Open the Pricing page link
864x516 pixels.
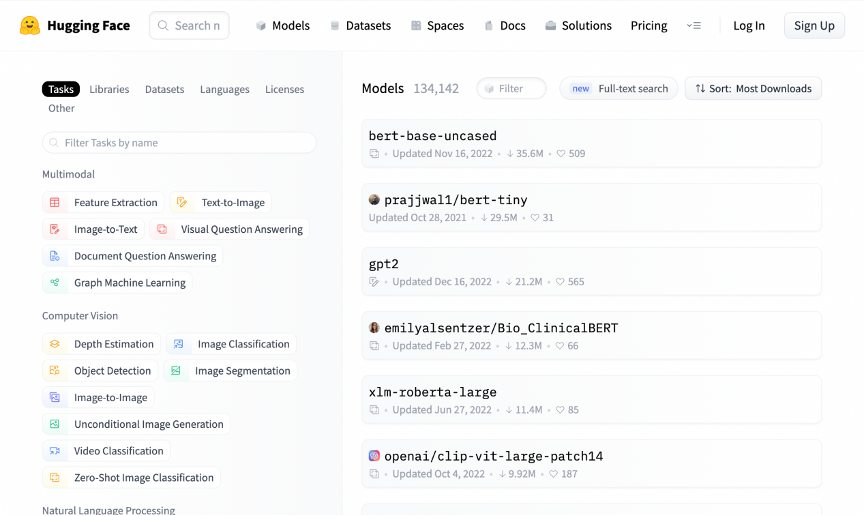[x=649, y=26]
